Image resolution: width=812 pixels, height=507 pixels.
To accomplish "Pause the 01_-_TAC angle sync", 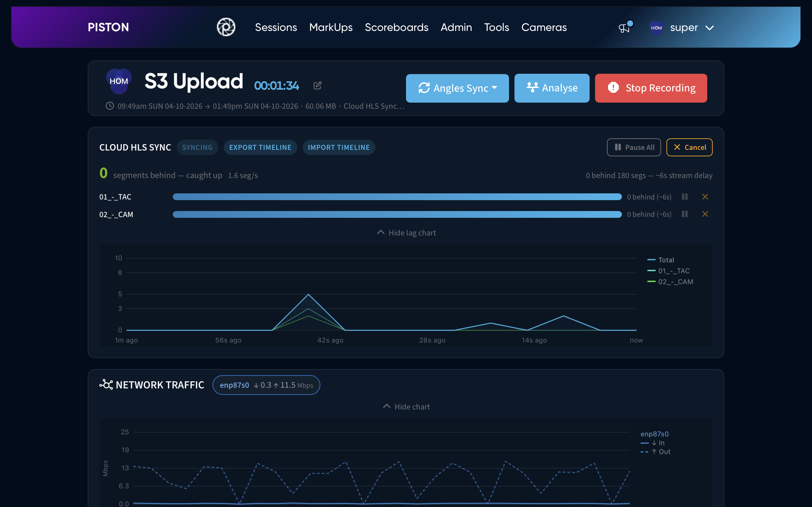I will pyautogui.click(x=685, y=197).
